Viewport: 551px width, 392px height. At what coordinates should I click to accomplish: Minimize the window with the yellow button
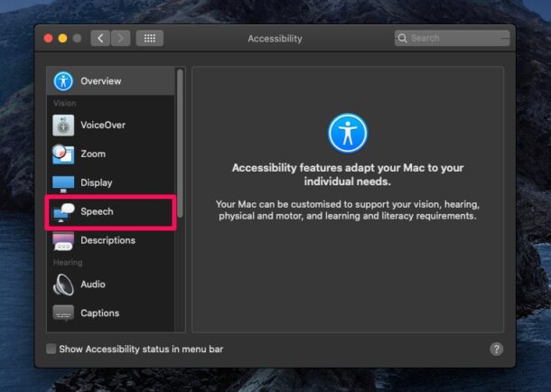62,38
